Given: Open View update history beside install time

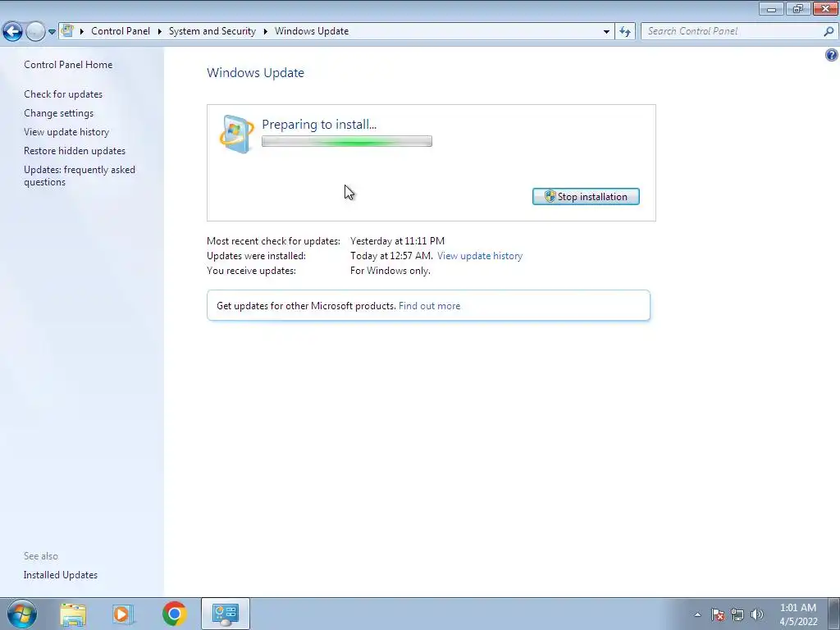Looking at the screenshot, I should [479, 256].
